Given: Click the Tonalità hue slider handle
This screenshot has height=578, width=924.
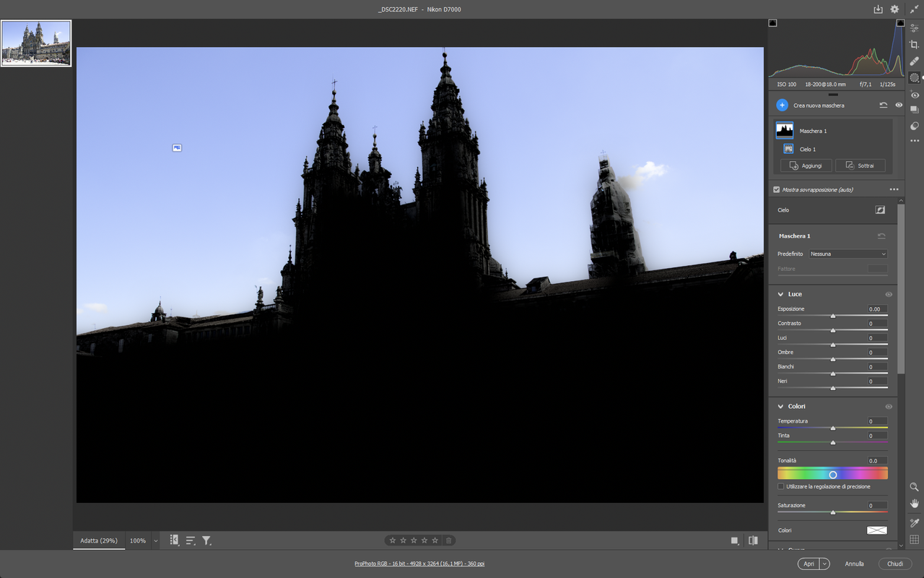Looking at the screenshot, I should (x=833, y=473).
